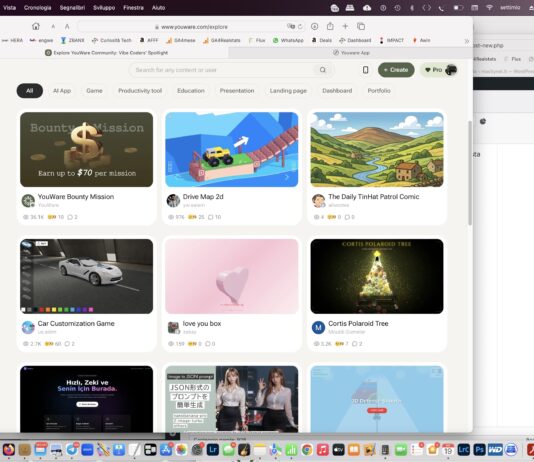The image size is (534, 462).
Task: Open the Cortis Polaroid Tree thumbnail
Action: tap(377, 276)
